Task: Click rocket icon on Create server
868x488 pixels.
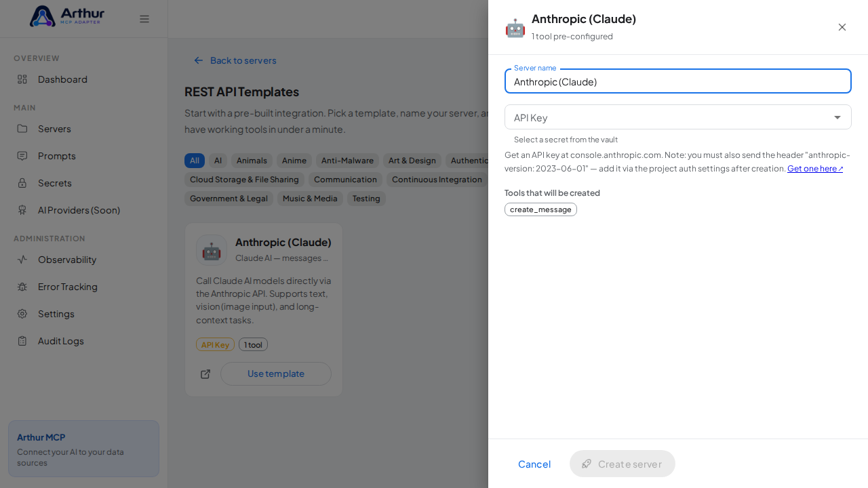Action: pos(587,464)
